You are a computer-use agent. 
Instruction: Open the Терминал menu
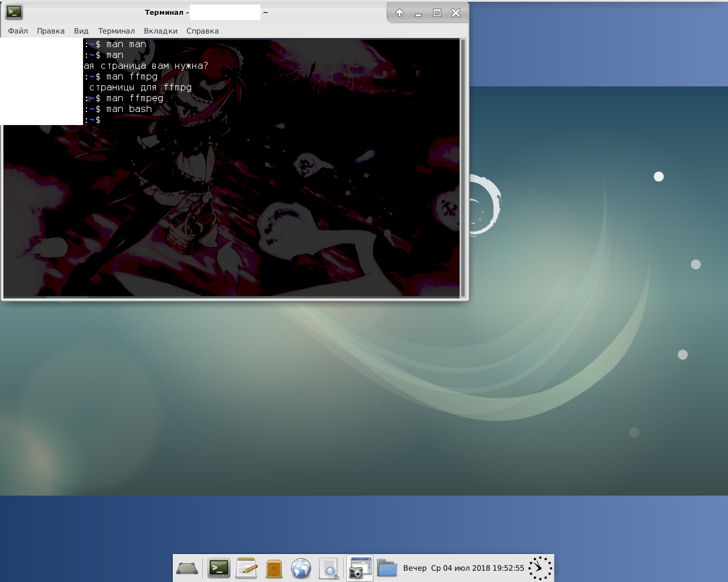click(x=117, y=31)
